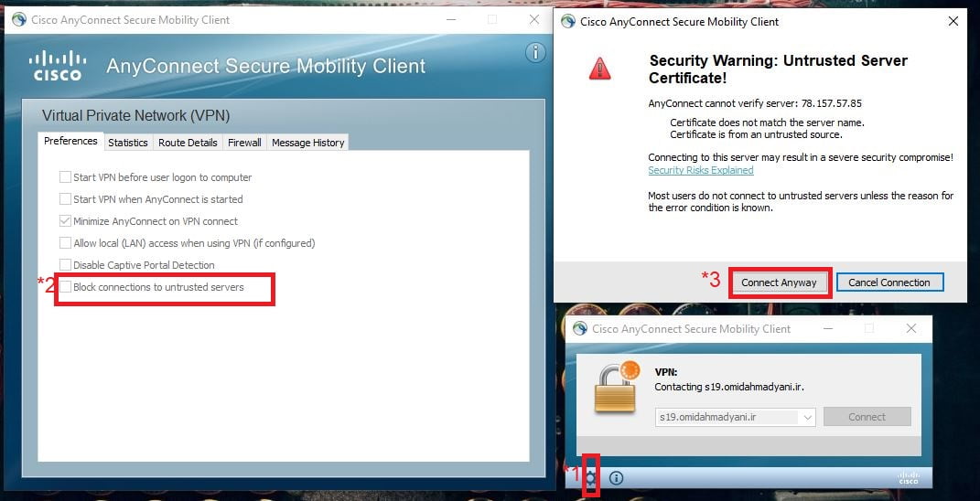Screen dimensions: 980x501
Task: Click the red warning triangle icon
Action: pyautogui.click(x=599, y=69)
